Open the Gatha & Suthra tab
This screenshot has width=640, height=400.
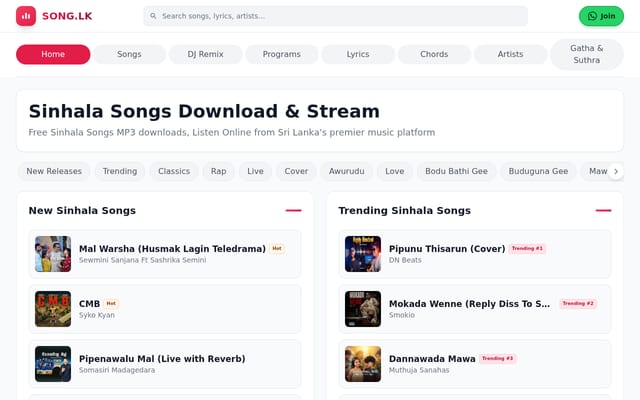587,54
